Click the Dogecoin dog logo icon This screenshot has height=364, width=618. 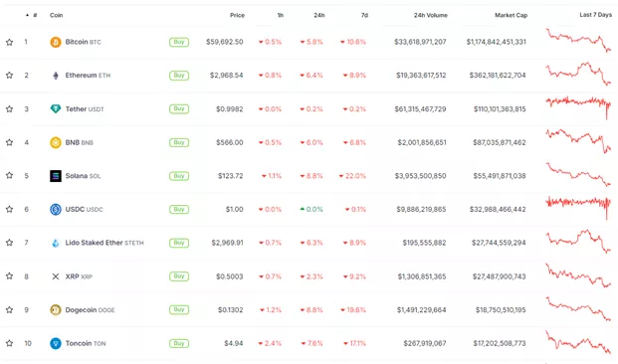pos(56,310)
